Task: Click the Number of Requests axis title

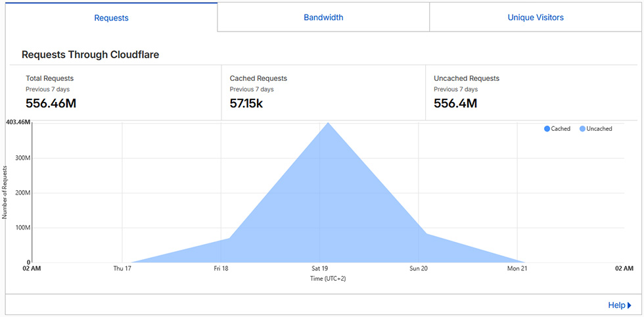Action: 5,192
